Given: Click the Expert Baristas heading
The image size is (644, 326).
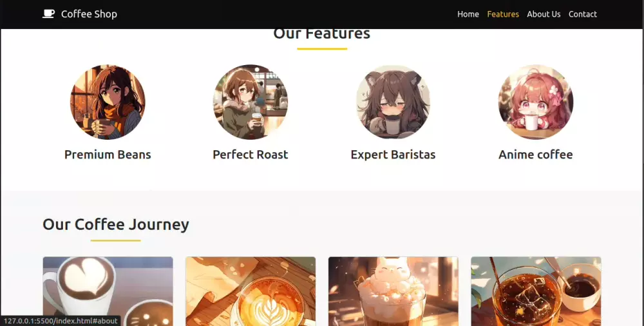Looking at the screenshot, I should pyautogui.click(x=393, y=155).
